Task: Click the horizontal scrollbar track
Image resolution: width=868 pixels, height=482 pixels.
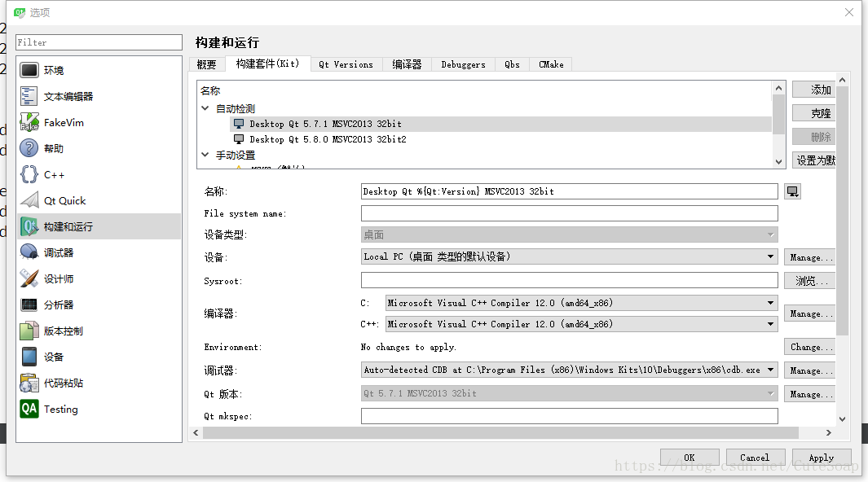Action: point(500,433)
